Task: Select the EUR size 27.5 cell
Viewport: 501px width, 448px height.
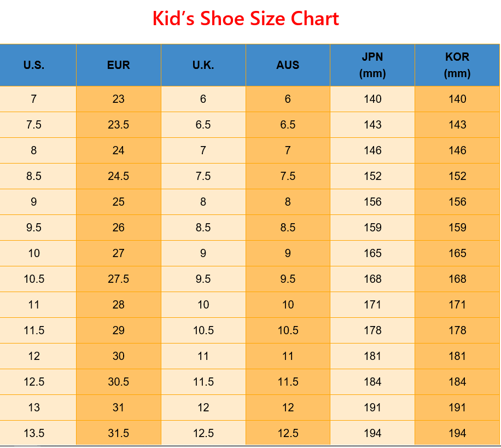Action: click(x=119, y=279)
